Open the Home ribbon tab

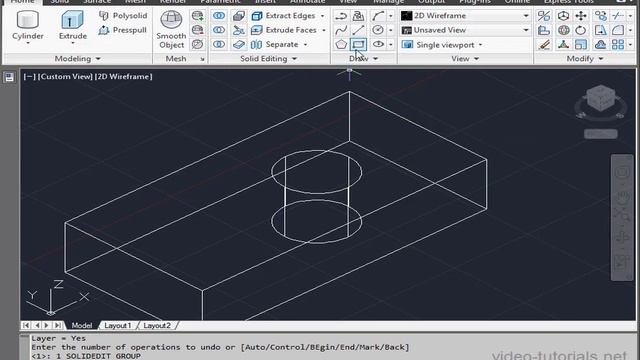click(22, 2)
